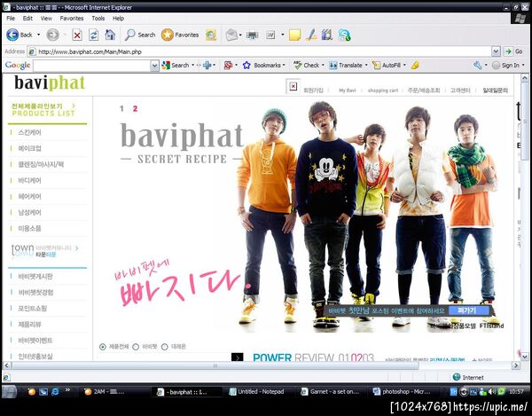This screenshot has height=416, width=532.
Task: Click the Forward arrow button
Action: coord(52,35)
